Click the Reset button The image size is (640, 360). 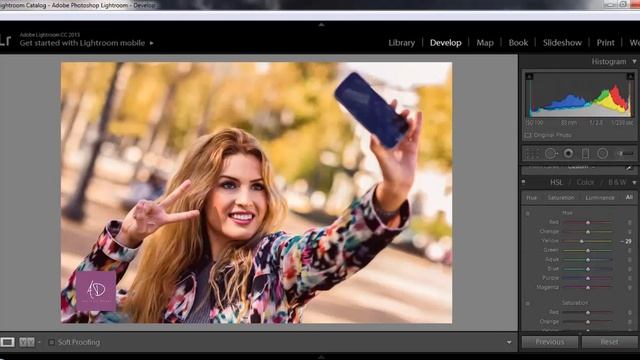point(610,342)
